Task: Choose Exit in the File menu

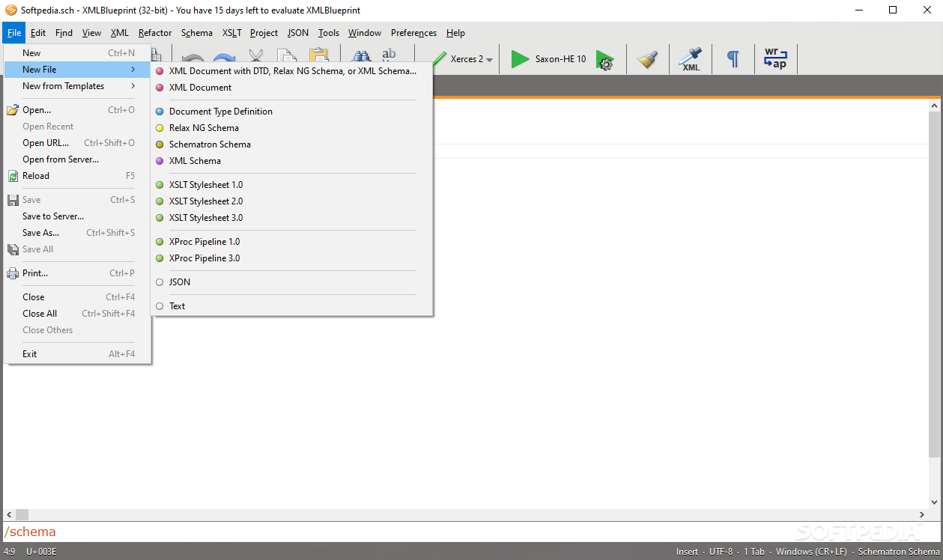Action: [78, 354]
